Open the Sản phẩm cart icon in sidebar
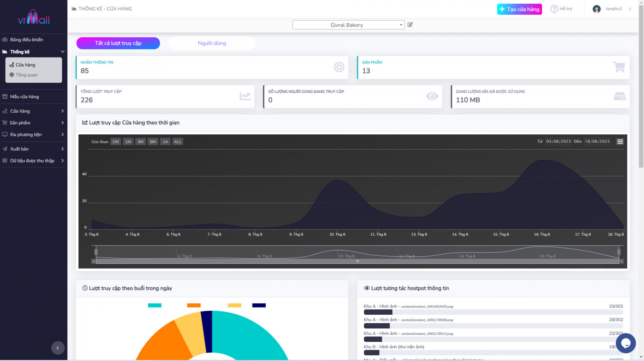The height and width of the screenshot is (361, 644). point(5,123)
